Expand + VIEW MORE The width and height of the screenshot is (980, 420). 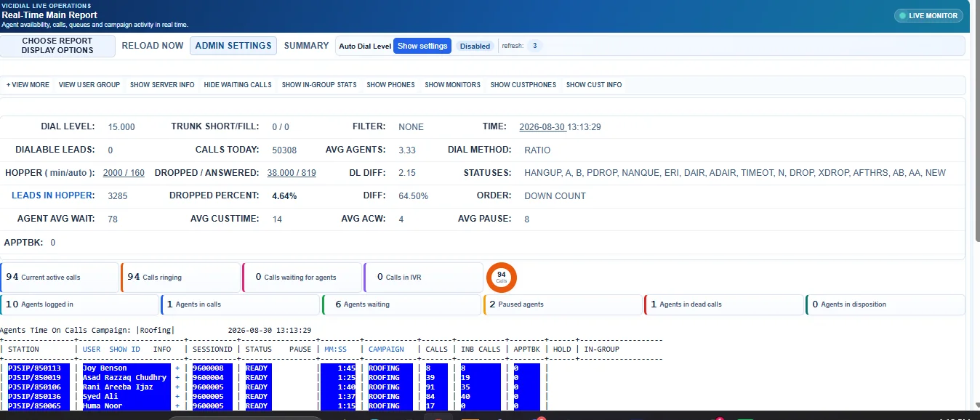point(28,85)
